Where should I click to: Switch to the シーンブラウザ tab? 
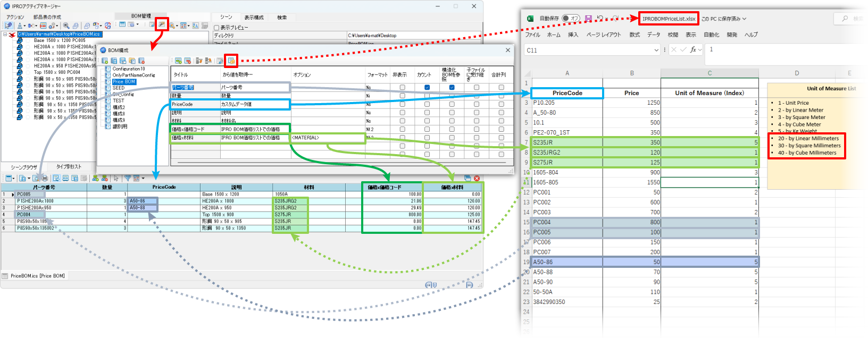click(x=24, y=167)
